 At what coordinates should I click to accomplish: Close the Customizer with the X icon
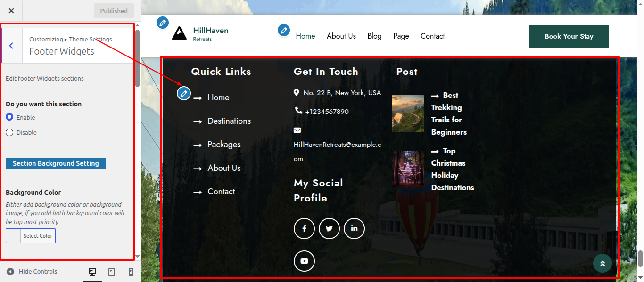click(x=11, y=11)
